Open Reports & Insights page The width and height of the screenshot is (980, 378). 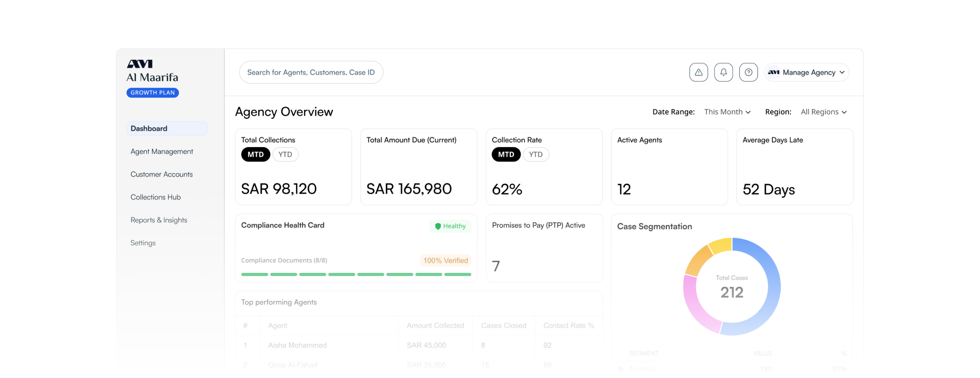coord(159,220)
